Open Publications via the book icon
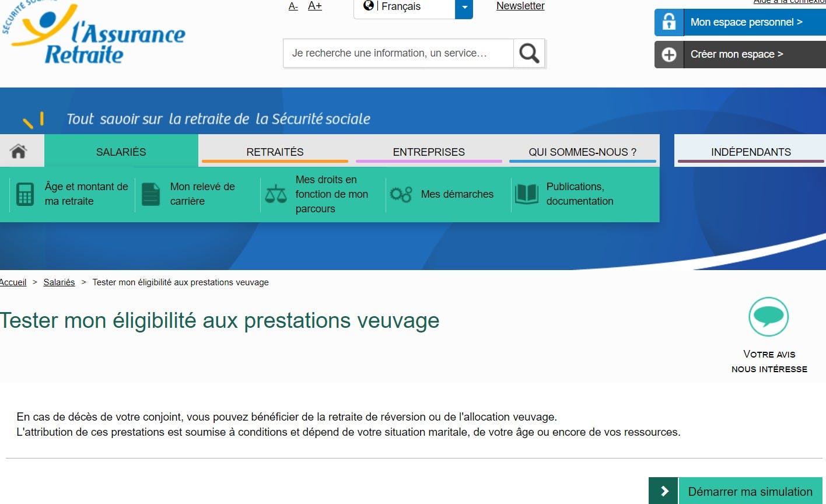Viewport: 826px width, 504px height. 527,194
